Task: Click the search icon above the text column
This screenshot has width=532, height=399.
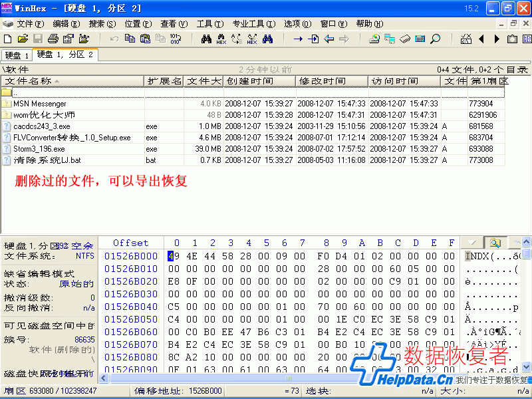Action: (x=495, y=243)
